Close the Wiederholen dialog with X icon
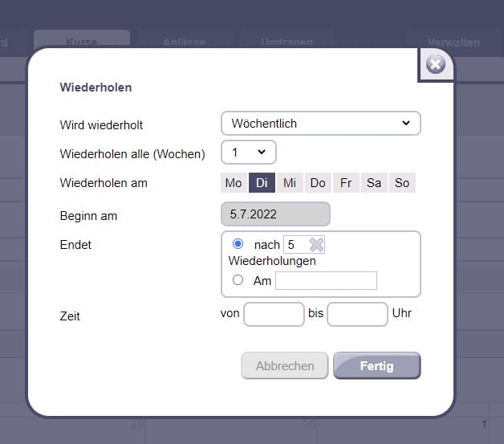Screen dimensions: 504x444 click(436, 64)
